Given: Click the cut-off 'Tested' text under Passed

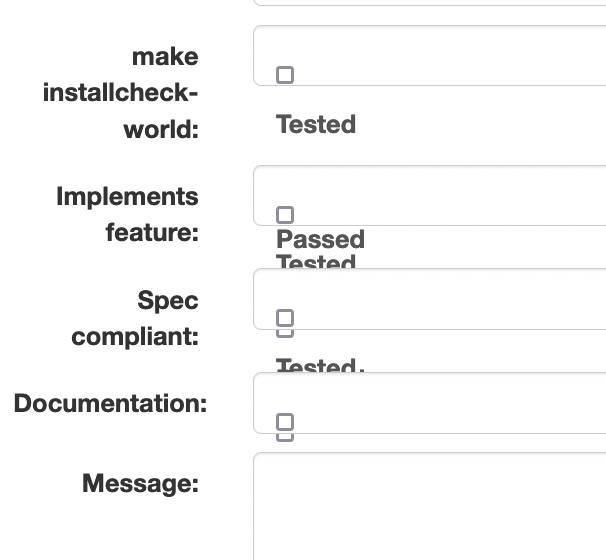Looking at the screenshot, I should (x=316, y=262).
